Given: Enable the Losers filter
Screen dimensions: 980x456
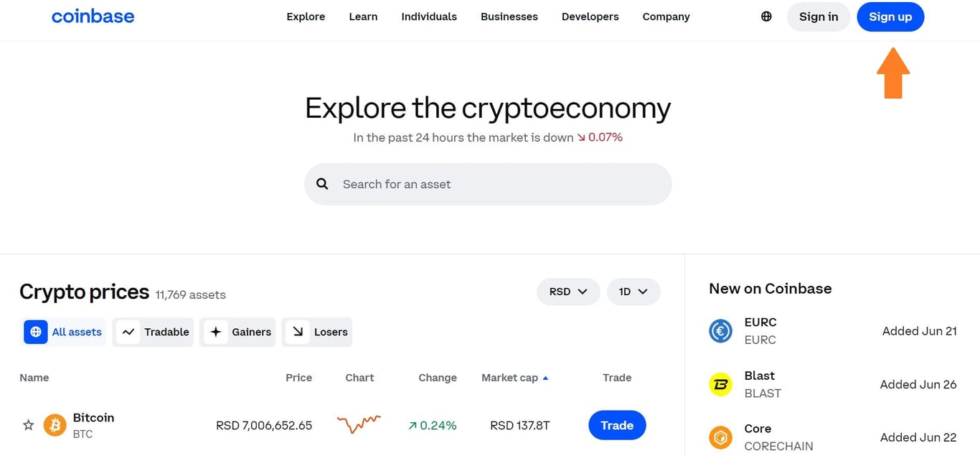Looking at the screenshot, I should click(x=317, y=332).
